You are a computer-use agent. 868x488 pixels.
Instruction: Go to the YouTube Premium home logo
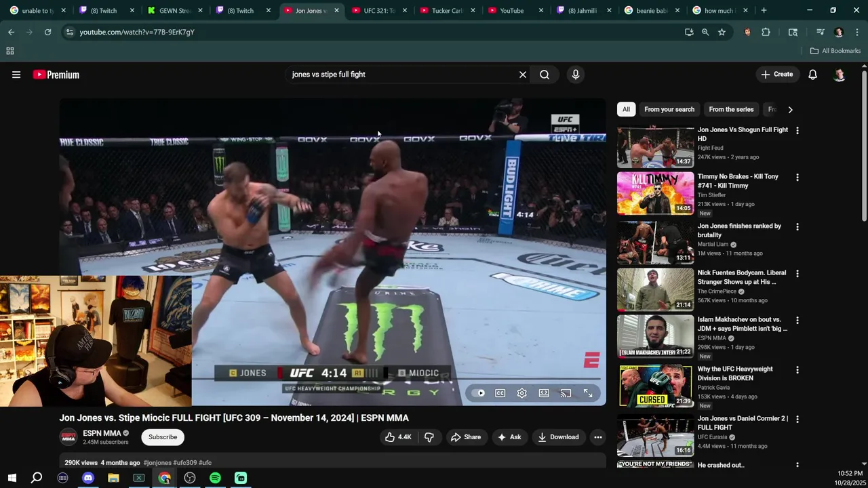pos(56,75)
